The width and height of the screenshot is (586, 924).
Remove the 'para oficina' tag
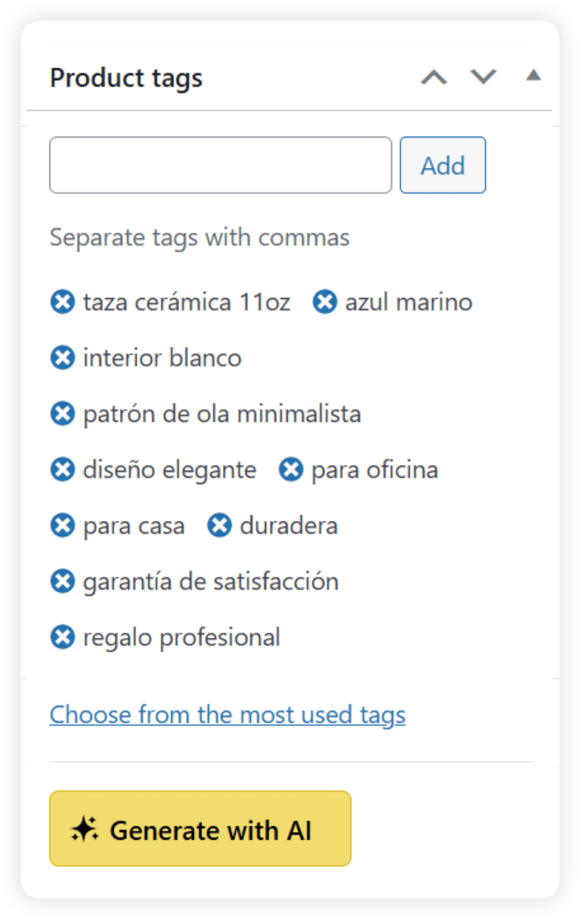291,469
